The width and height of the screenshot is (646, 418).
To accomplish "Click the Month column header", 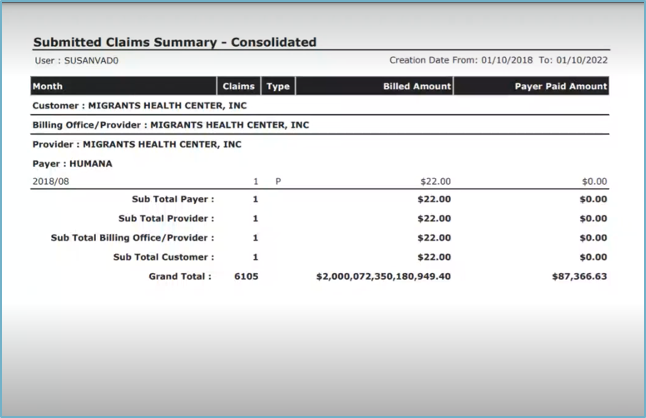I will pyautogui.click(x=48, y=86).
